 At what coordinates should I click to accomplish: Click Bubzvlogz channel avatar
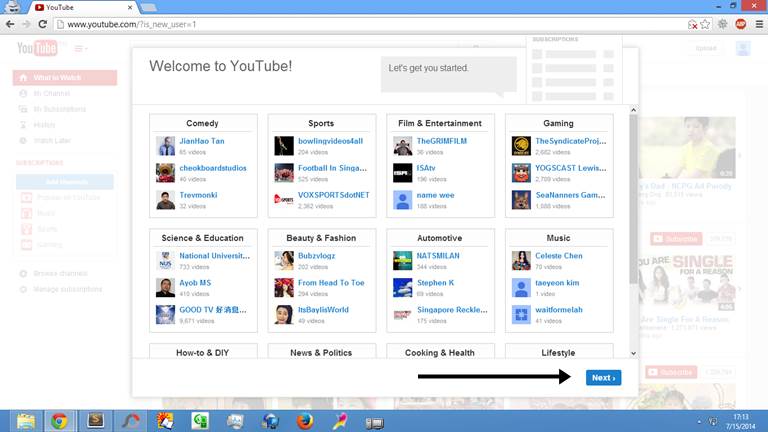284,261
